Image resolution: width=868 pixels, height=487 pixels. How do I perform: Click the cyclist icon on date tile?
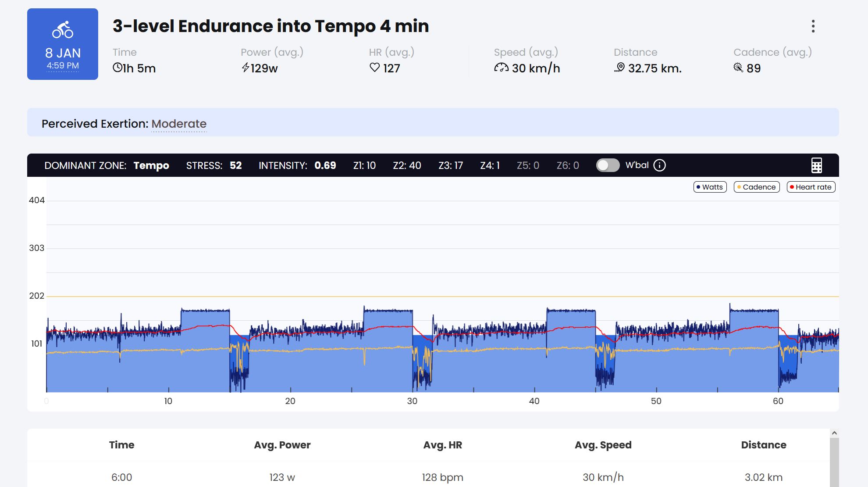pos(63,30)
